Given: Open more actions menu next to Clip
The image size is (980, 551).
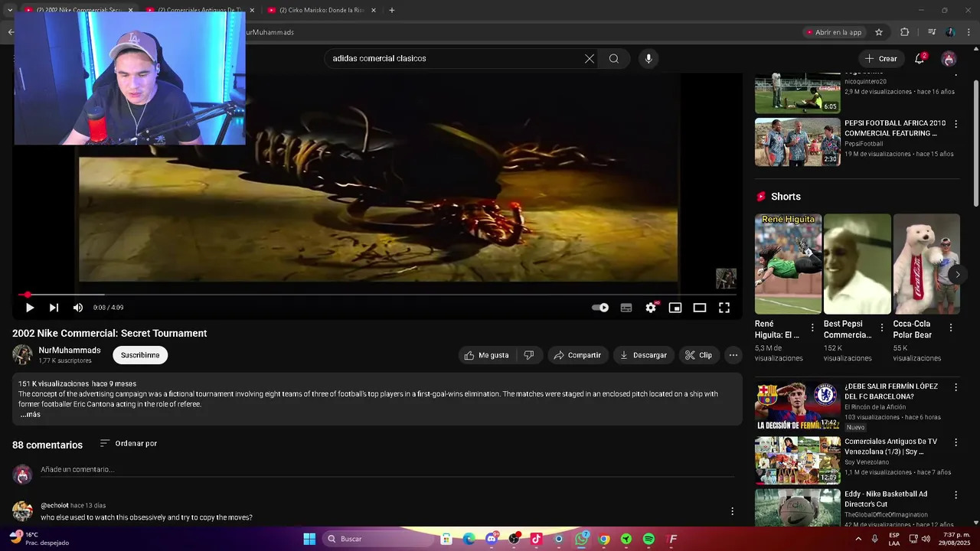Looking at the screenshot, I should (x=733, y=355).
